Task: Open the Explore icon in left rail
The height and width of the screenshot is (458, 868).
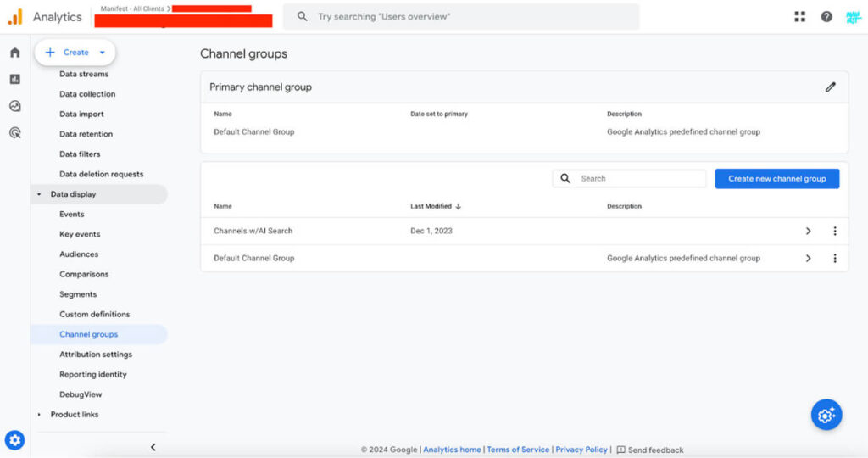Action: (15, 106)
